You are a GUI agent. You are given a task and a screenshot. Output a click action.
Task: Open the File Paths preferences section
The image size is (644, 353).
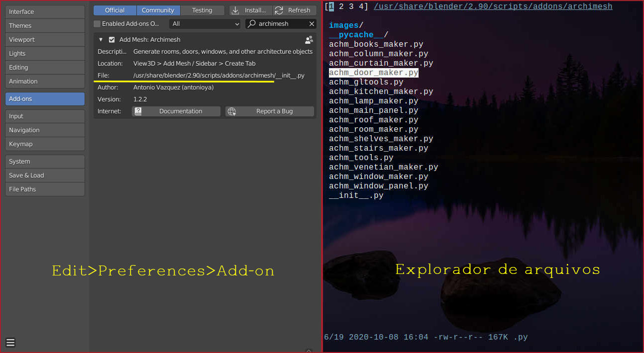[x=45, y=189]
